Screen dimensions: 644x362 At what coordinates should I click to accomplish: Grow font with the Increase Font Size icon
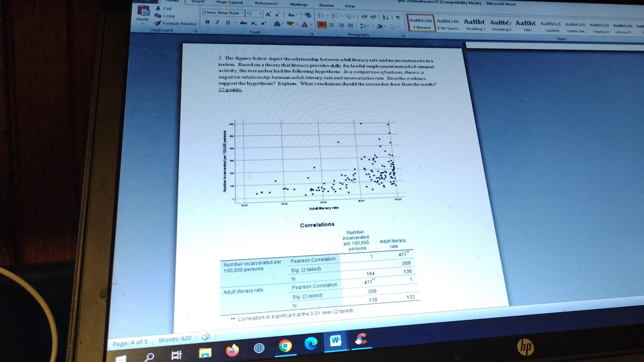click(x=268, y=14)
